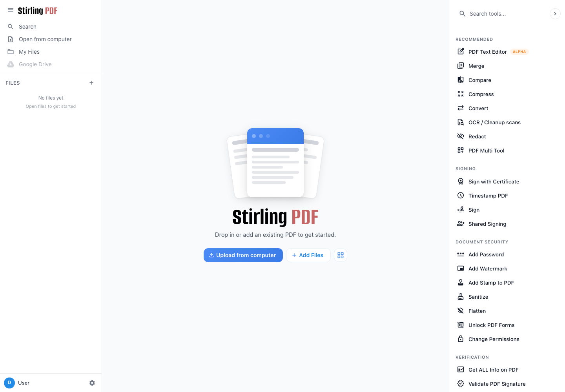Open Unlock PDF Forms label
The height and width of the screenshot is (392, 565).
(491, 325)
